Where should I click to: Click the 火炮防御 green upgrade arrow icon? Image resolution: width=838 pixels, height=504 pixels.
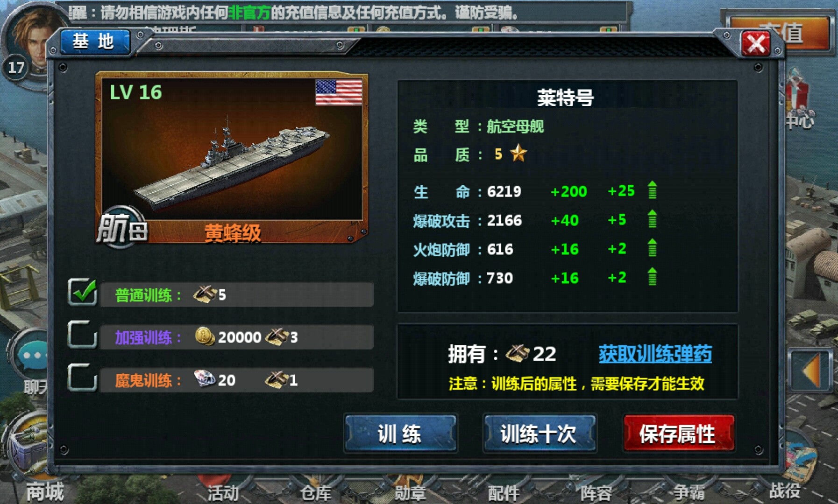tap(653, 248)
